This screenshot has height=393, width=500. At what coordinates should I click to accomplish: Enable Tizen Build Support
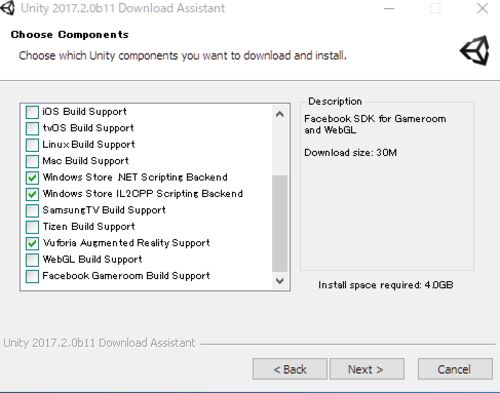(32, 227)
